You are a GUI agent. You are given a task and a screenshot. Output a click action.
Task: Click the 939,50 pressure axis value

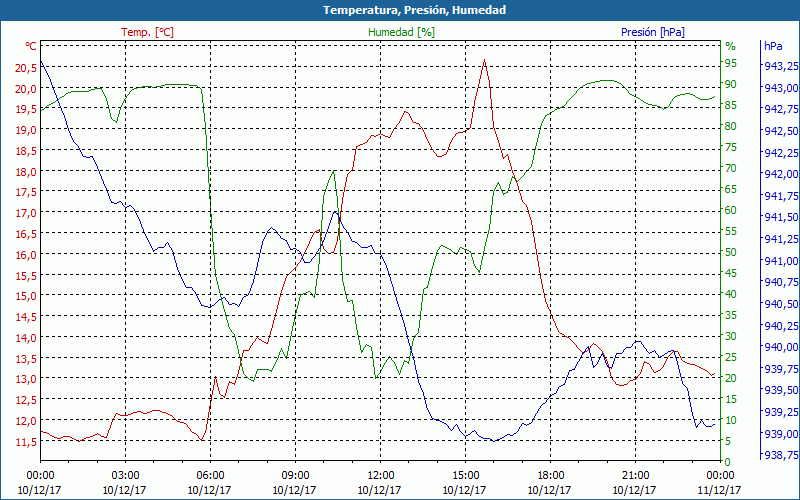coord(781,391)
